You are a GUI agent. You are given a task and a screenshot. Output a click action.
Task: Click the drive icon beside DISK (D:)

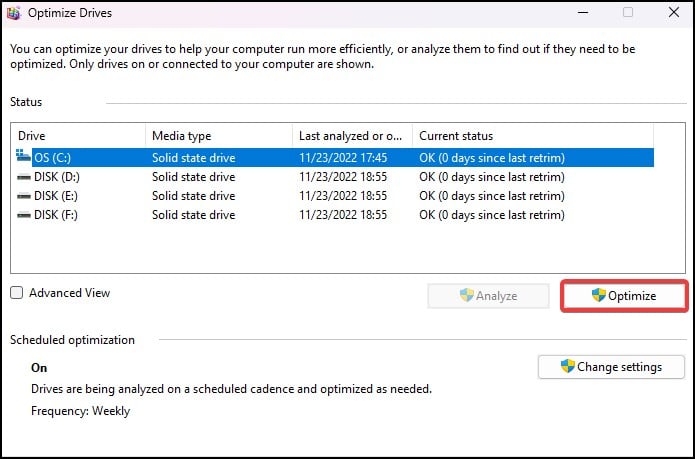pos(24,177)
